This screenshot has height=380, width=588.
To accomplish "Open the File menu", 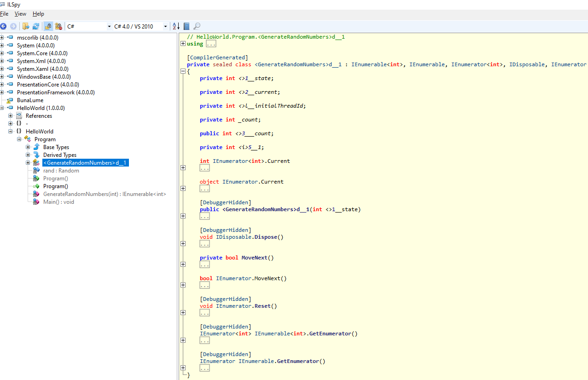I will 4,14.
